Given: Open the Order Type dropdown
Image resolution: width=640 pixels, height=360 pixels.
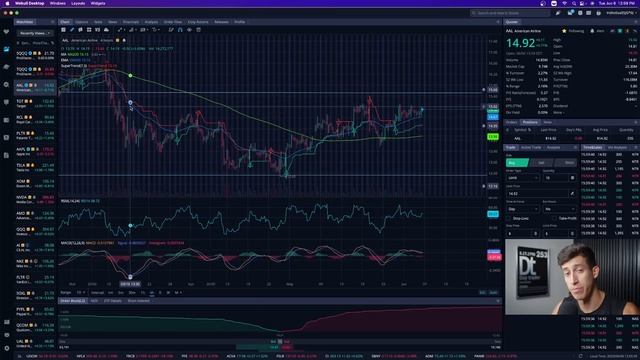Looking at the screenshot, I should click(523, 178).
